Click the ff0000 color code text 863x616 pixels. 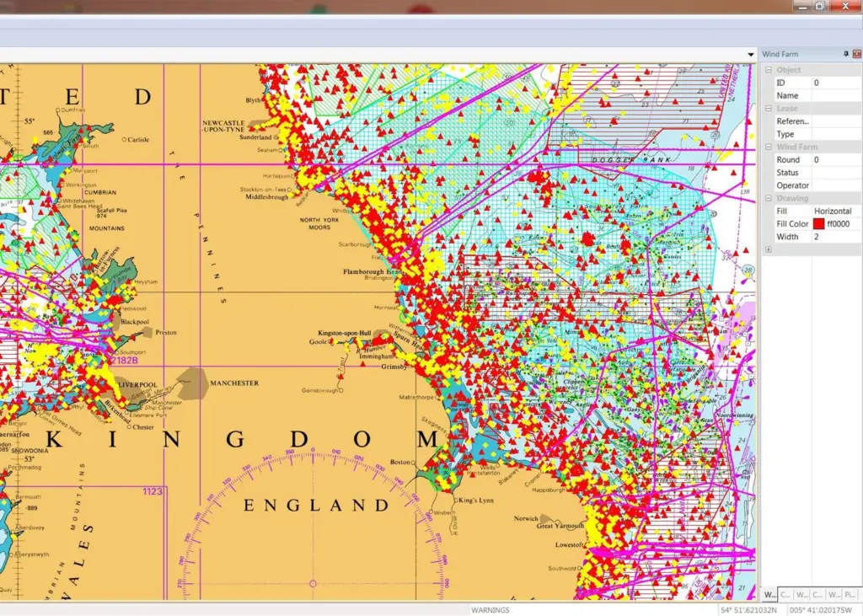click(x=839, y=224)
